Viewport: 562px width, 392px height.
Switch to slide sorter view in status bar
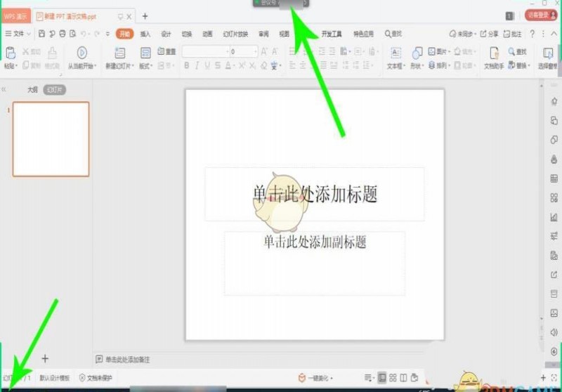393,378
